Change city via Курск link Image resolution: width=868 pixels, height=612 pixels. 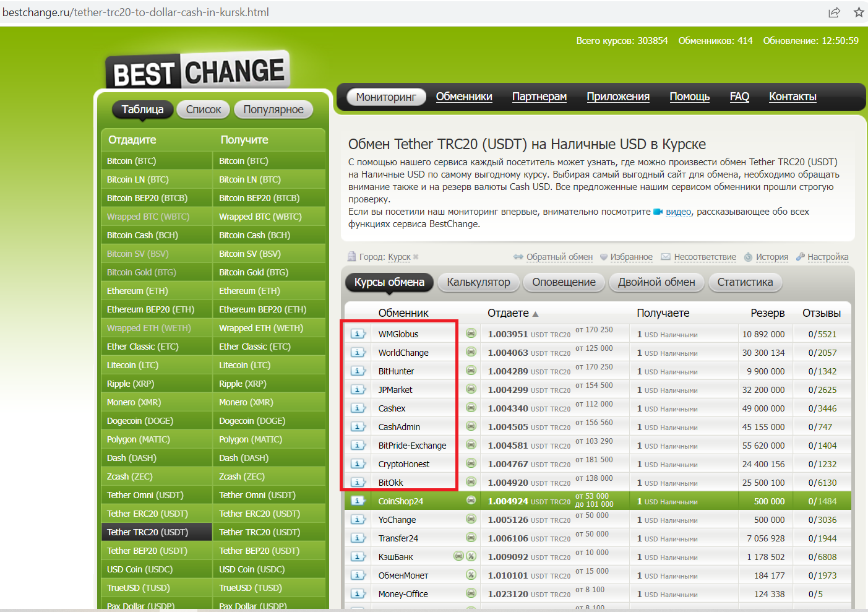399,257
